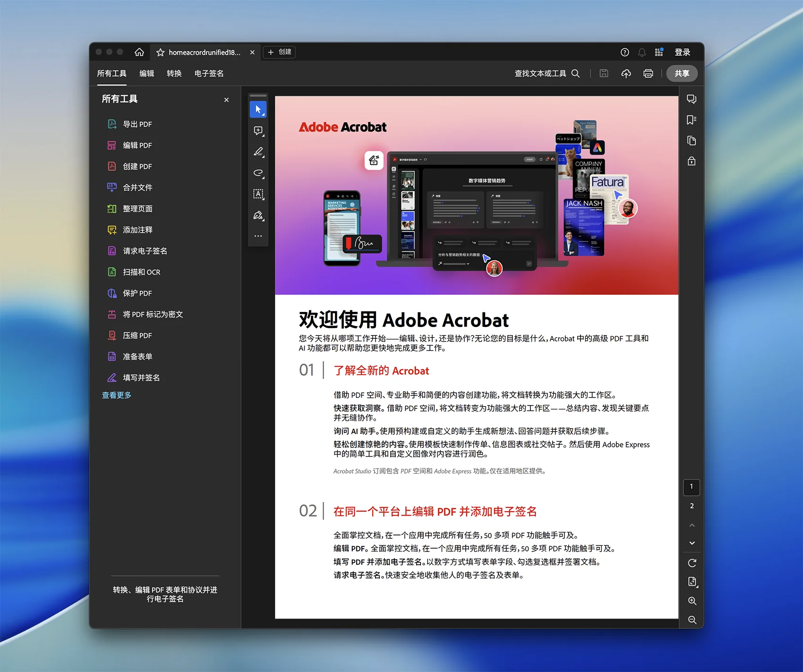Image resolution: width=803 pixels, height=672 pixels.
Task: Click 登录 to sign in
Action: (x=682, y=52)
